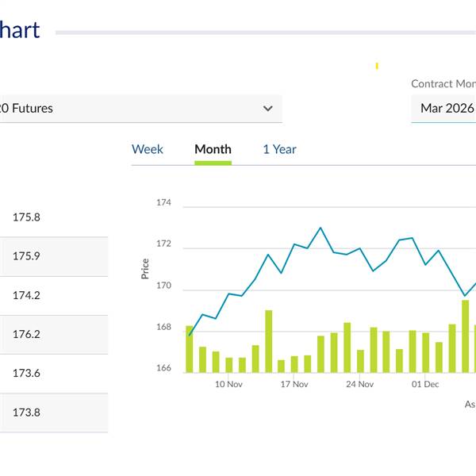Click the first green volume bar on chart
The width and height of the screenshot is (476, 476).
(190, 349)
